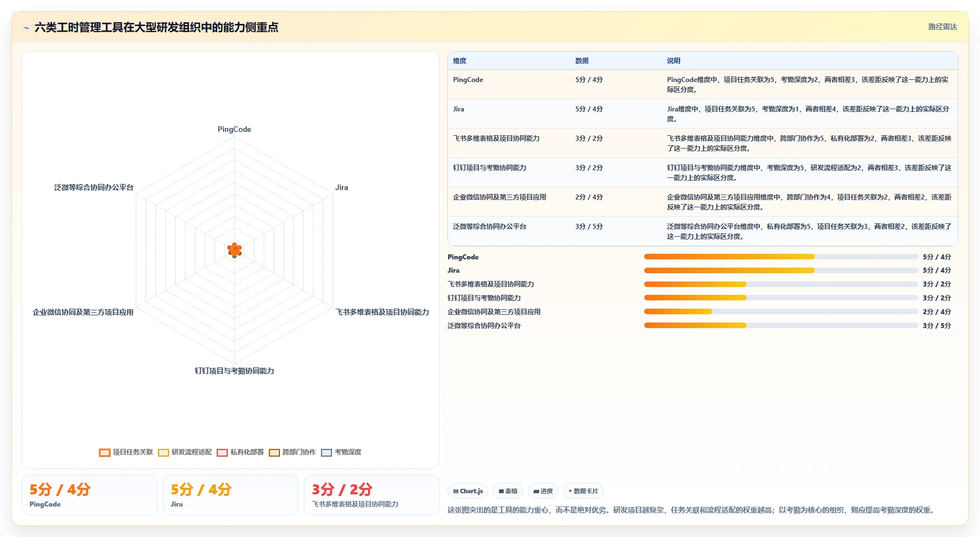Click 钉钉项目与考勤协同能力 label in progress list

tap(484, 298)
